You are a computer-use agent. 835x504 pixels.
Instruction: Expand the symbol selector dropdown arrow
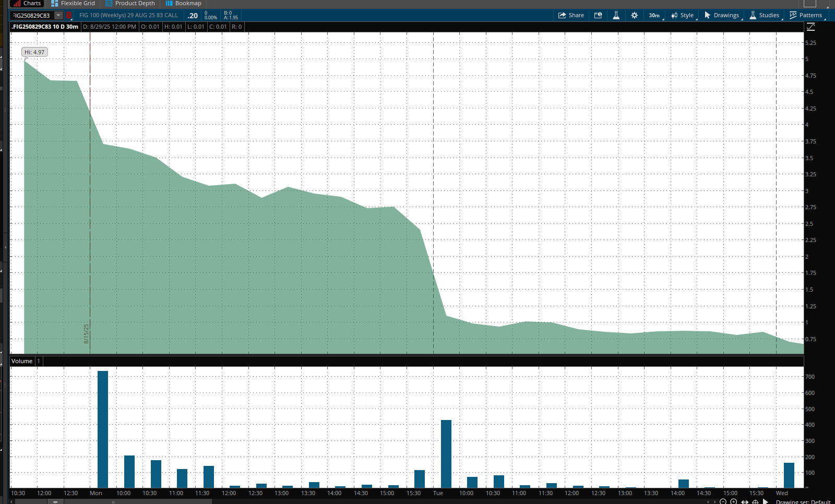pyautogui.click(x=58, y=16)
